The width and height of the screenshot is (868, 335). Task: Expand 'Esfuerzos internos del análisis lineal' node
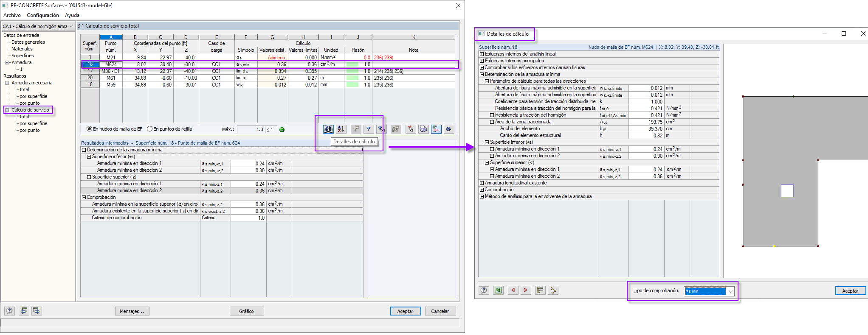482,54
